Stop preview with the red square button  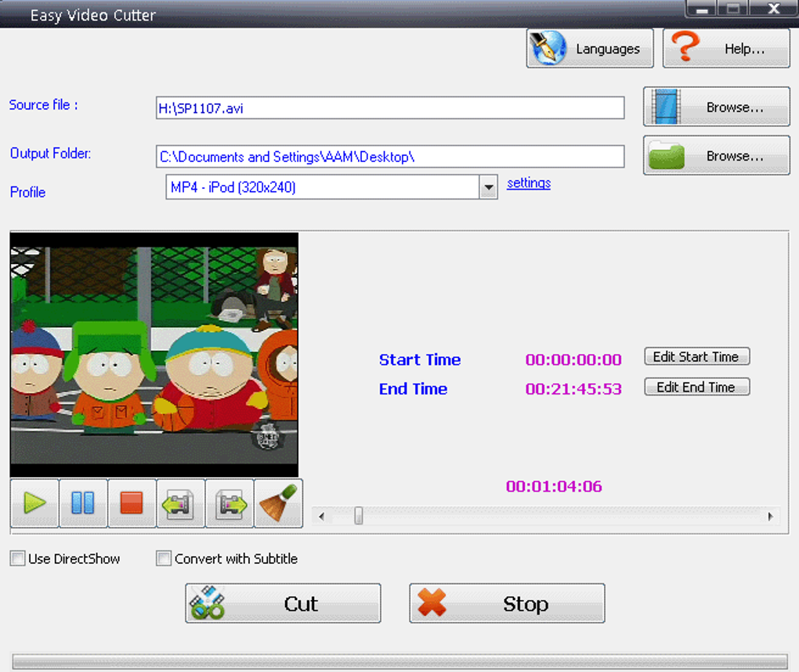[132, 503]
